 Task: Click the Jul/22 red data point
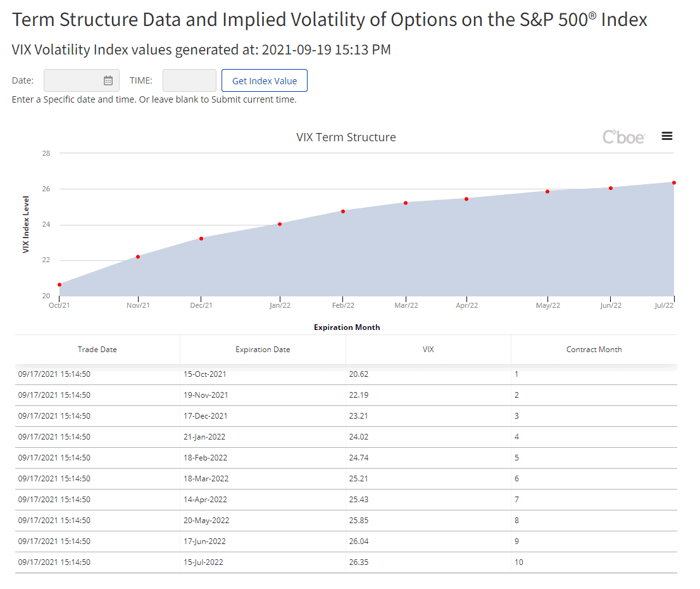(674, 182)
